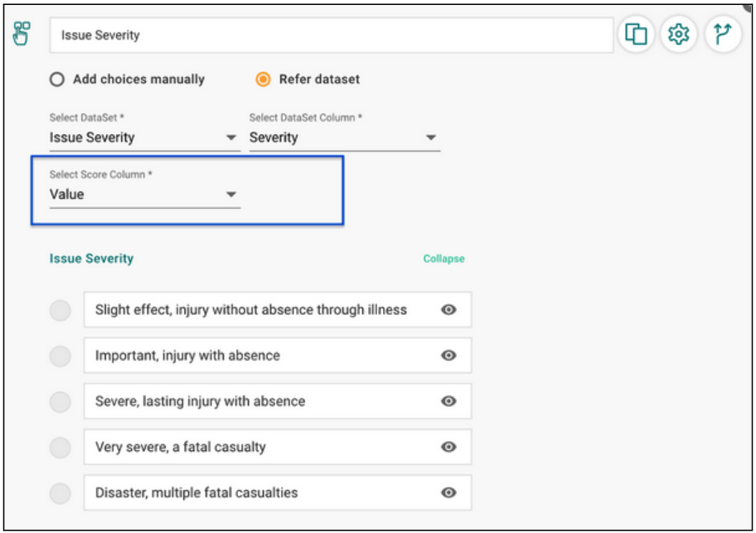The height and width of the screenshot is (533, 756).
Task: Select the Slight effect radio circle
Action: 61,310
